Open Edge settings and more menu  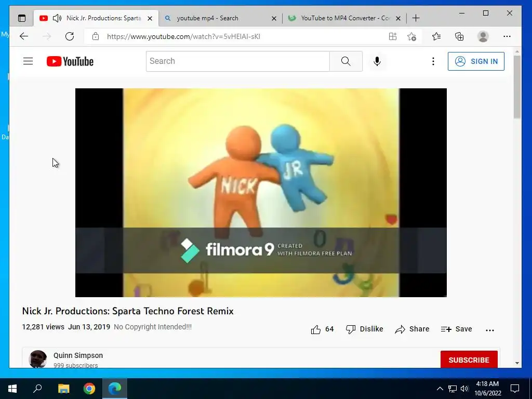tap(507, 36)
